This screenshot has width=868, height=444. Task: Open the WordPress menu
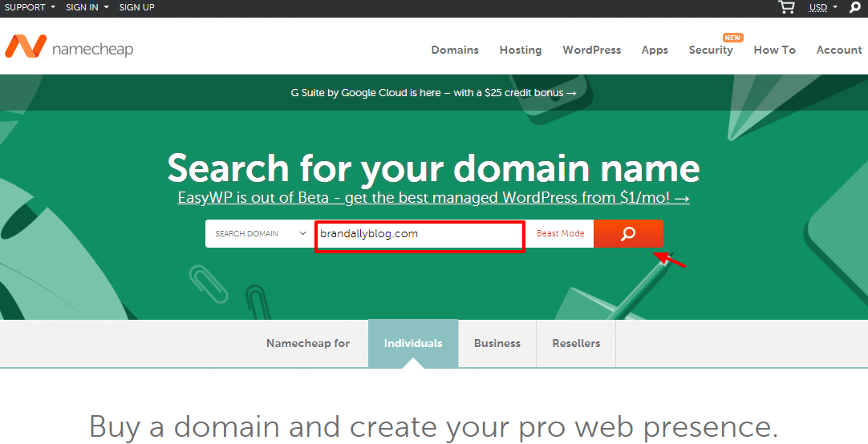tap(592, 50)
